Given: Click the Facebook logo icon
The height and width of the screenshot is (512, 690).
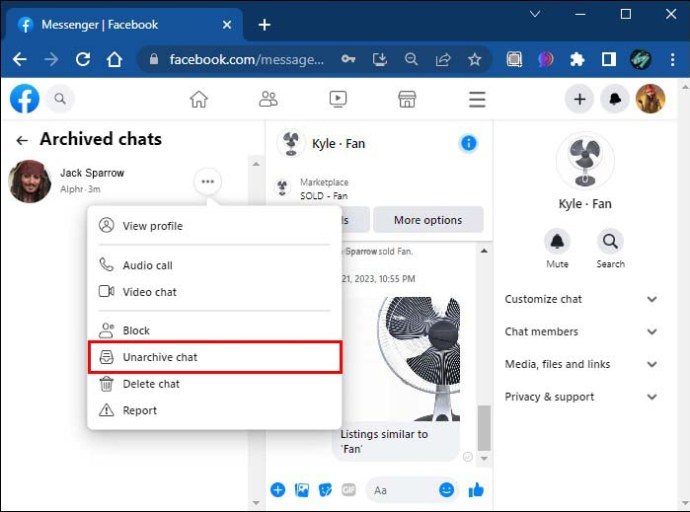Looking at the screenshot, I should click(x=25, y=99).
